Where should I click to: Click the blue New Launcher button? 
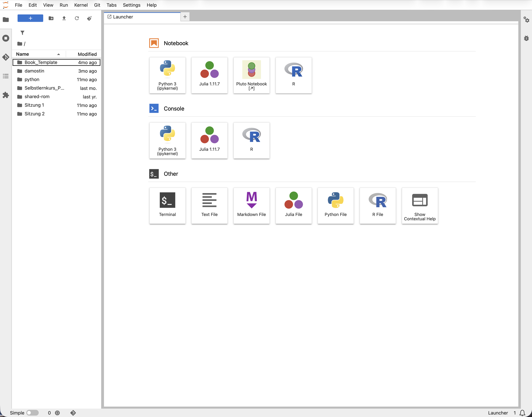(30, 18)
